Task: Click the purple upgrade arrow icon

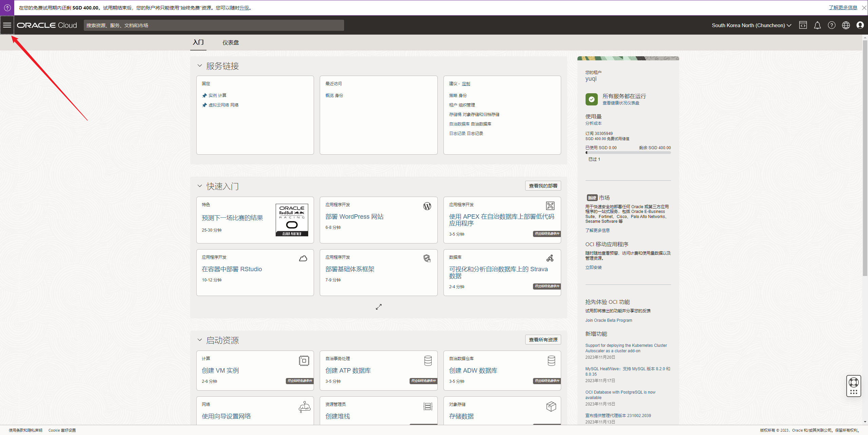Action: pyautogui.click(x=7, y=7)
